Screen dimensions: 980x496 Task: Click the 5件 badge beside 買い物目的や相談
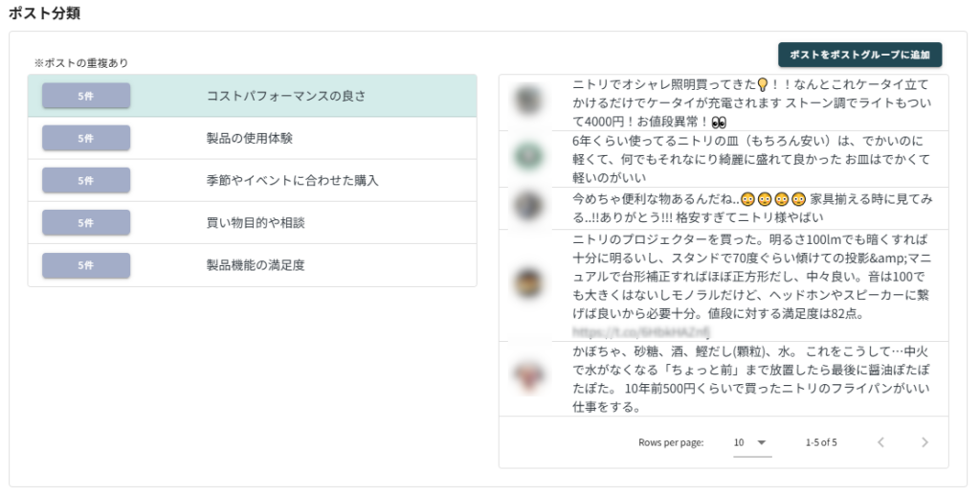click(x=86, y=223)
